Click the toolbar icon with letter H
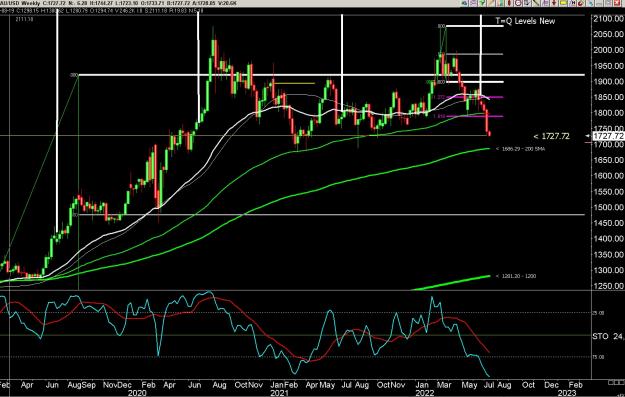Screen dimensions: 625x397 coord(573,3)
